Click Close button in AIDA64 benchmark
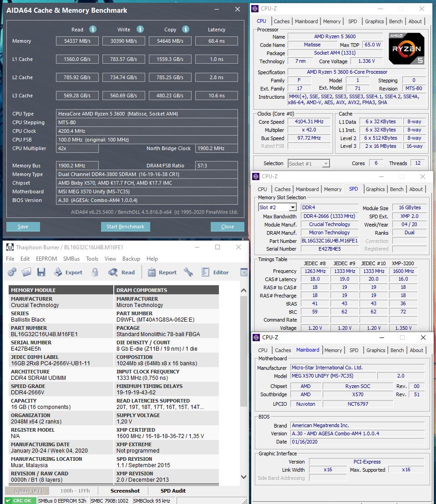436x504 pixels. [227, 227]
